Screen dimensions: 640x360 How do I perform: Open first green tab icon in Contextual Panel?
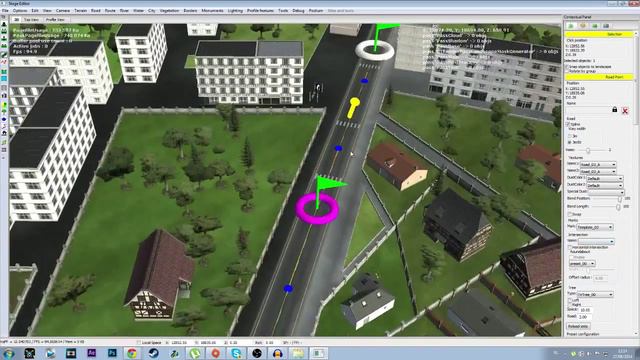point(571,26)
